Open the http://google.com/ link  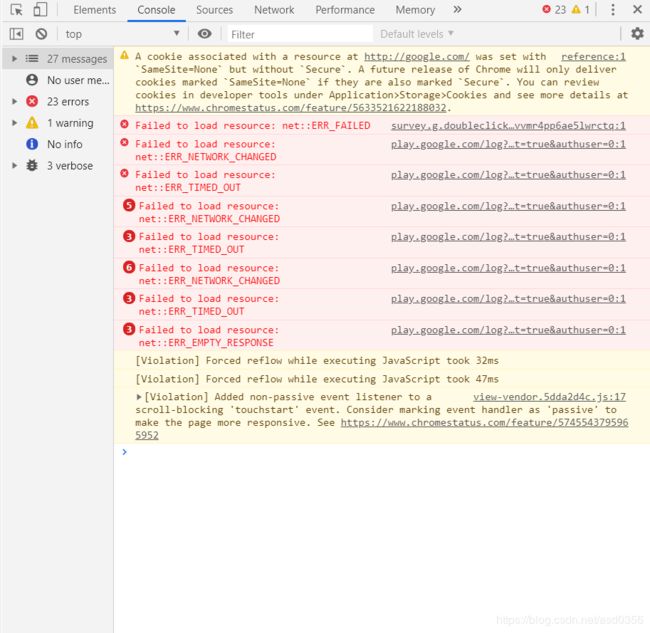click(417, 57)
